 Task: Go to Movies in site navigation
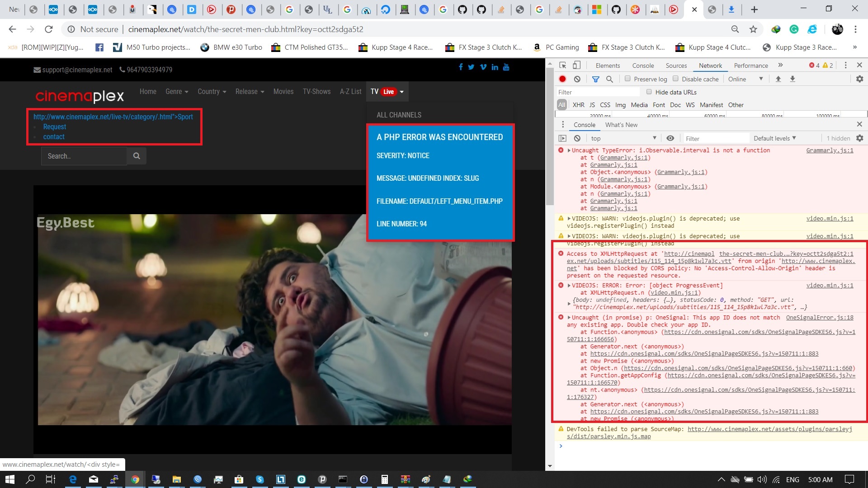(283, 92)
